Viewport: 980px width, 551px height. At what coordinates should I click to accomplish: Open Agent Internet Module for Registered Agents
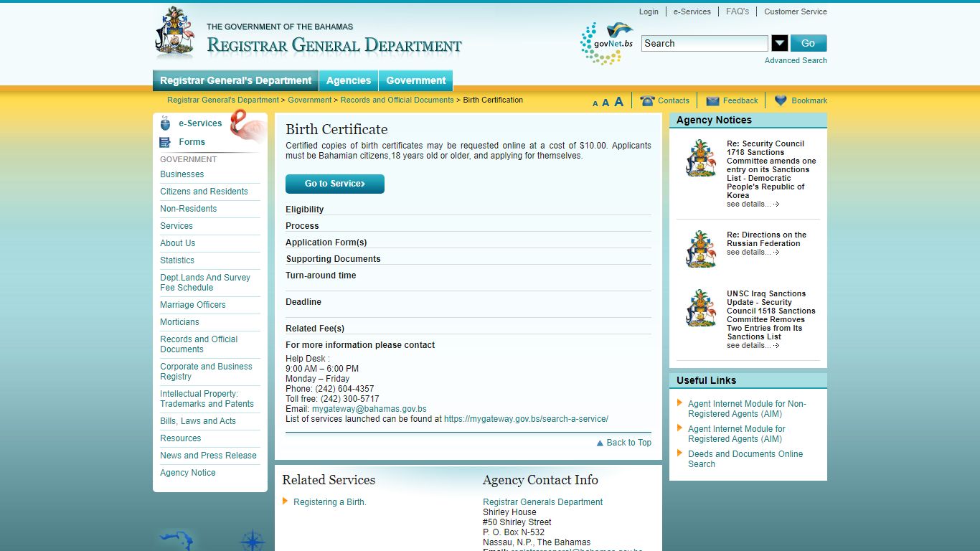[x=737, y=434]
